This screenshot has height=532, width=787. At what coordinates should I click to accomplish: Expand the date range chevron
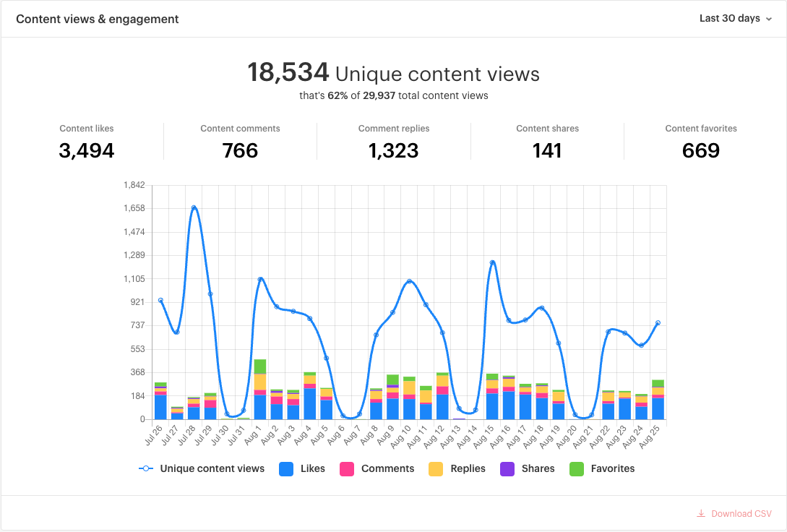(770, 20)
